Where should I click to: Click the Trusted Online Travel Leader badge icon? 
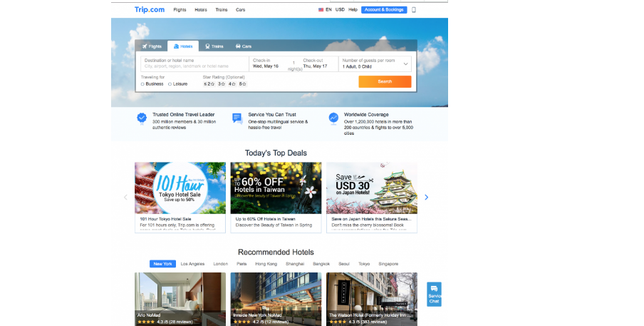142,118
